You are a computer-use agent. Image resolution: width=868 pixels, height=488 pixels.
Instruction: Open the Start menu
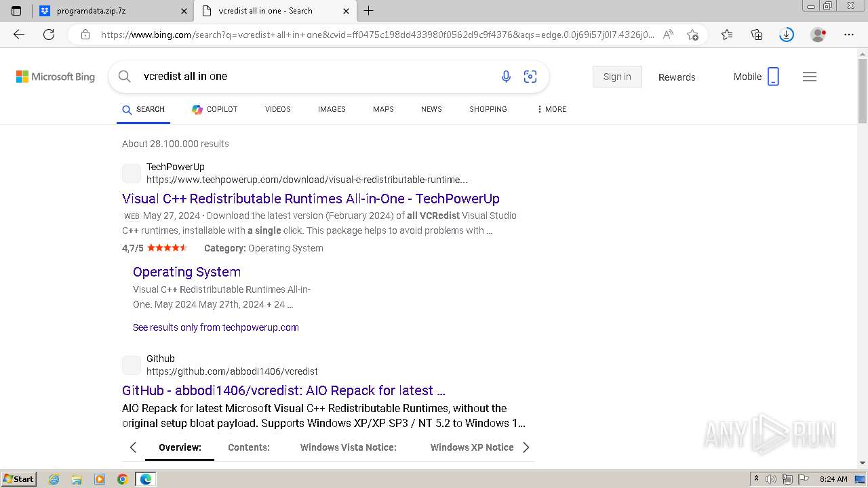click(18, 479)
